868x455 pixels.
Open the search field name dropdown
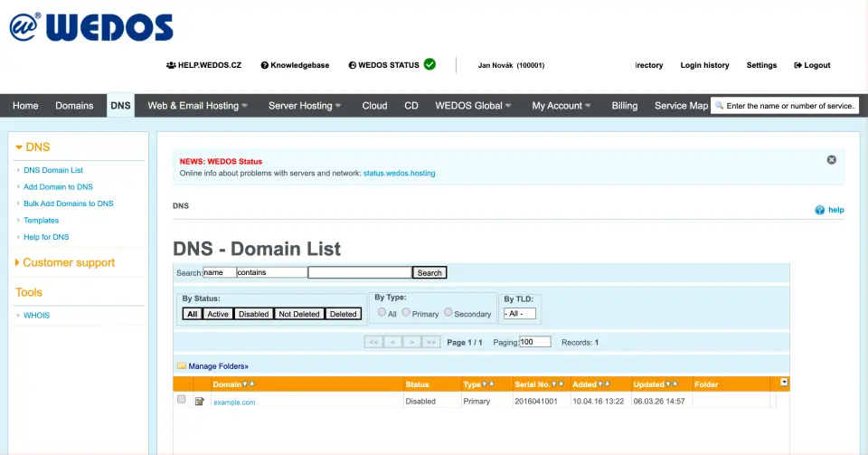[x=219, y=272]
